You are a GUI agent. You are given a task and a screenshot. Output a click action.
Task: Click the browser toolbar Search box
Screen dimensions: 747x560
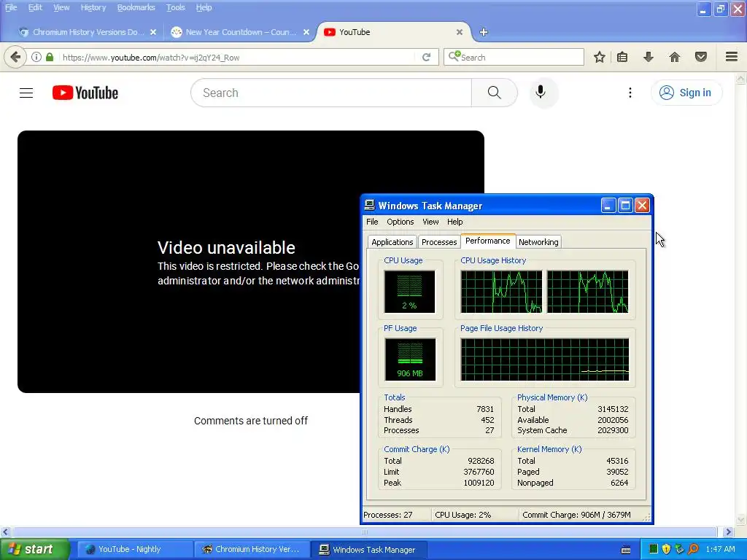click(514, 57)
